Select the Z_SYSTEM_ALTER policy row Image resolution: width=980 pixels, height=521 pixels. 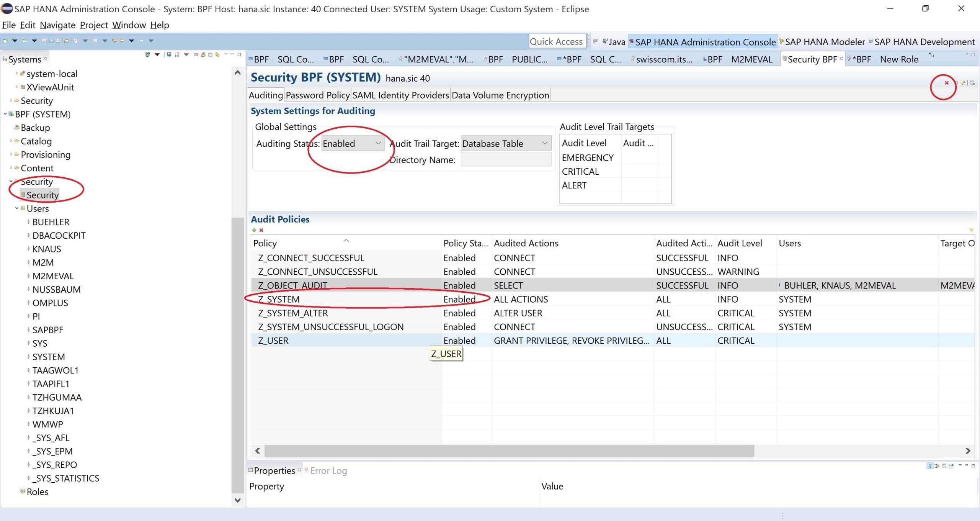pyautogui.click(x=293, y=313)
